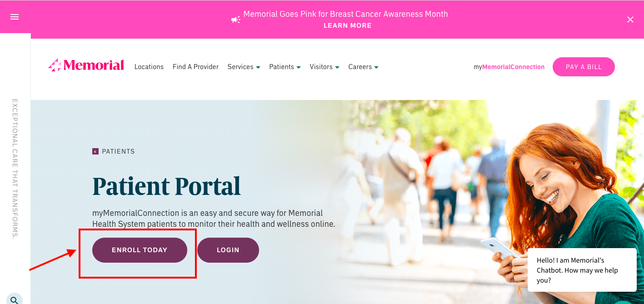Click the Login button
Image resolution: width=644 pixels, height=304 pixels.
point(228,250)
